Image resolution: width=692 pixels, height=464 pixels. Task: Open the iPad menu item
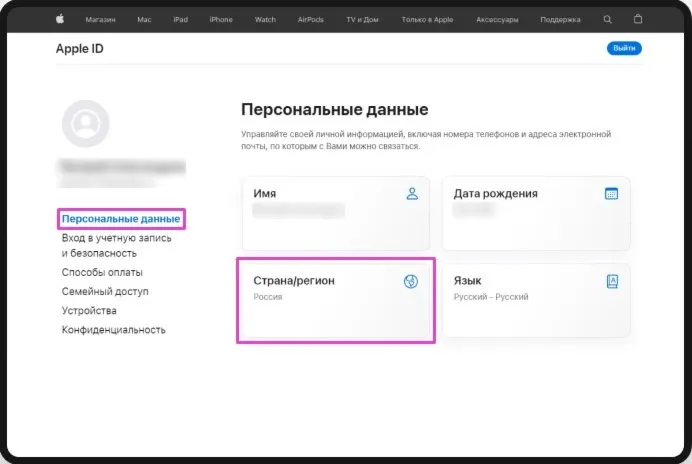coord(181,20)
